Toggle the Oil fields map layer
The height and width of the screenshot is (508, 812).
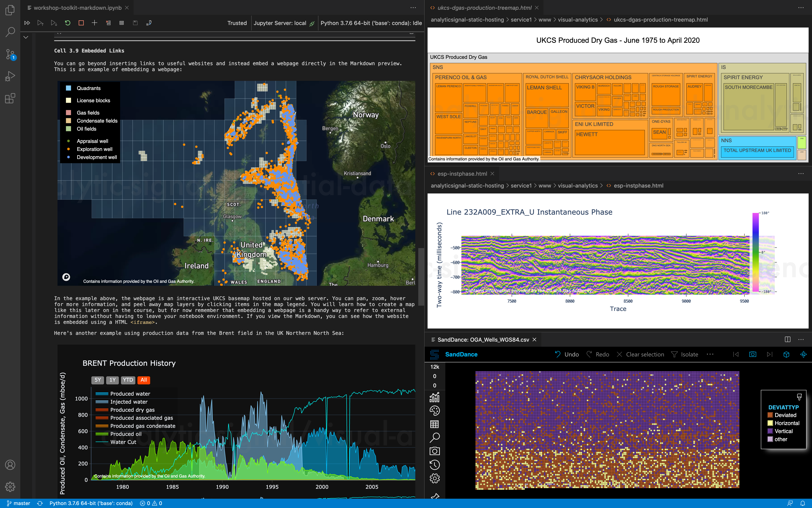(x=81, y=129)
